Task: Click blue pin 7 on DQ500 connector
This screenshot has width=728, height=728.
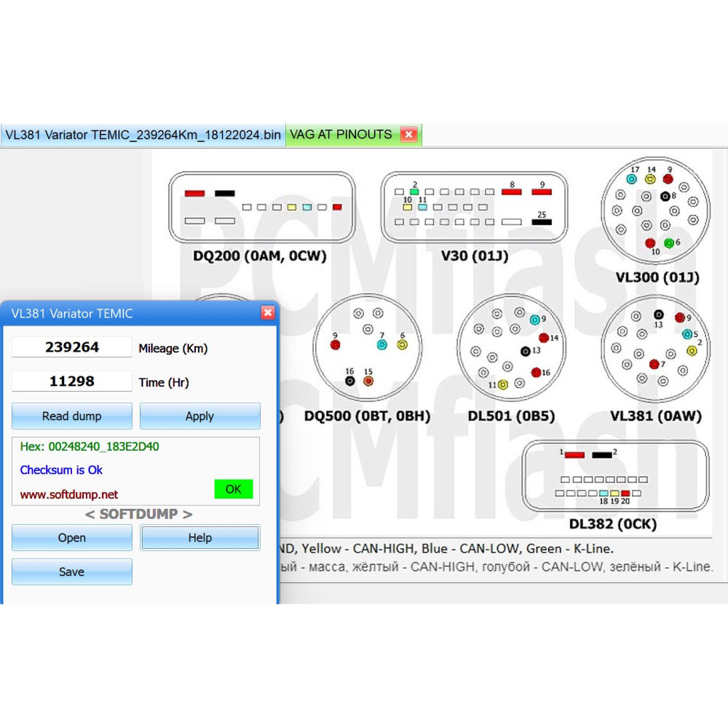Action: 382,344
